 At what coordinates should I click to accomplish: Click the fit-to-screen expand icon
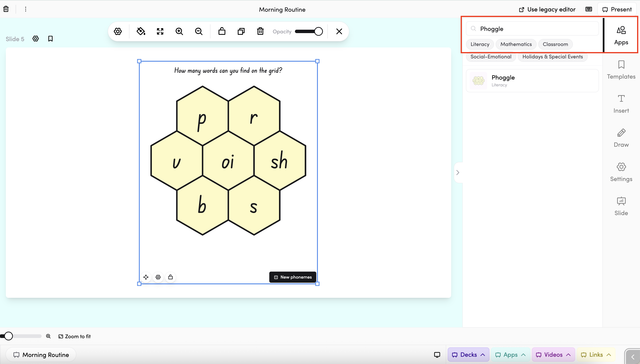pos(160,31)
